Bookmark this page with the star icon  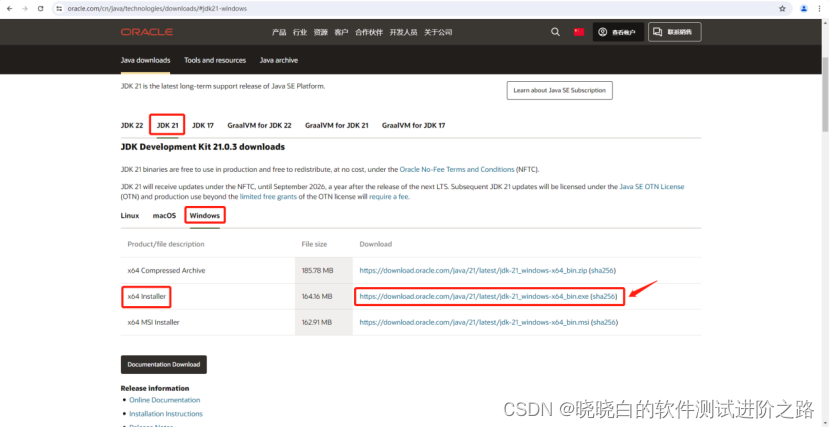tap(782, 9)
